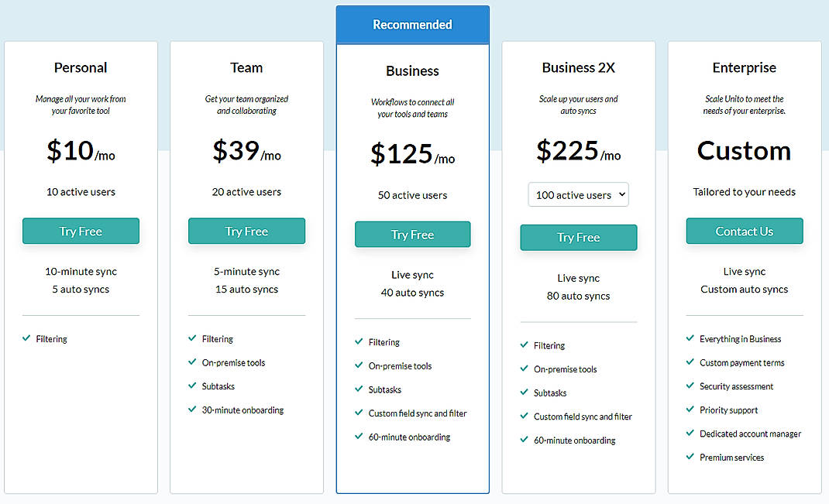829x504 pixels.
Task: Click checkmark beside Custom field sync under Business 2X
Action: (524, 416)
